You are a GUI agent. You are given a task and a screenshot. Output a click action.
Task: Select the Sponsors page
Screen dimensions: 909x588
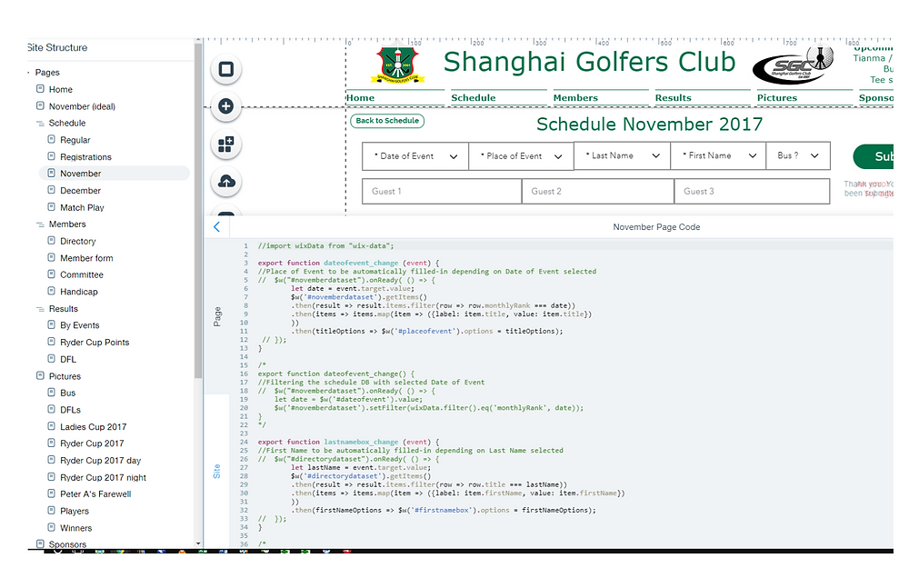[x=67, y=544]
